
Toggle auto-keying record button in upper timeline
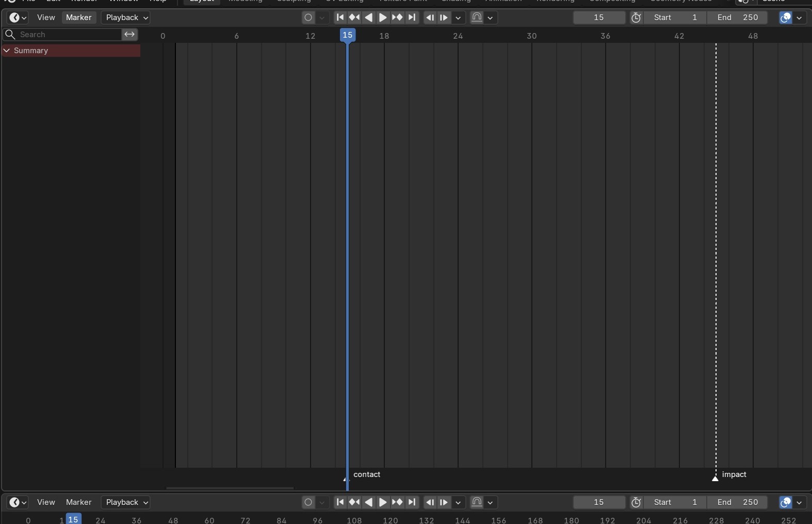(x=308, y=18)
